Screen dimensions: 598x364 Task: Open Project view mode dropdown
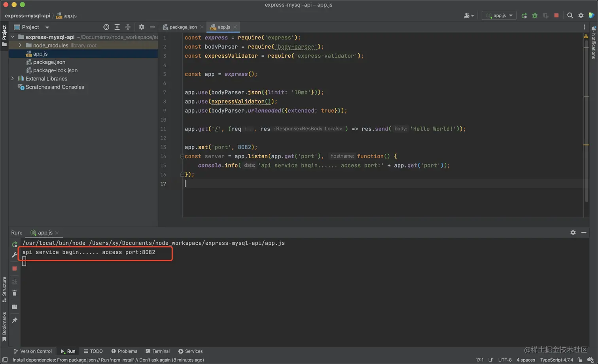click(x=47, y=27)
